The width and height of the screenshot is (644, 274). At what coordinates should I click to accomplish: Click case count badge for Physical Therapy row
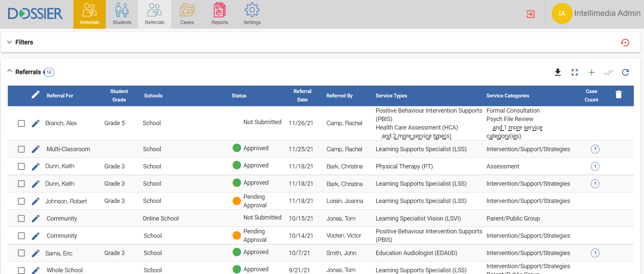[595, 166]
